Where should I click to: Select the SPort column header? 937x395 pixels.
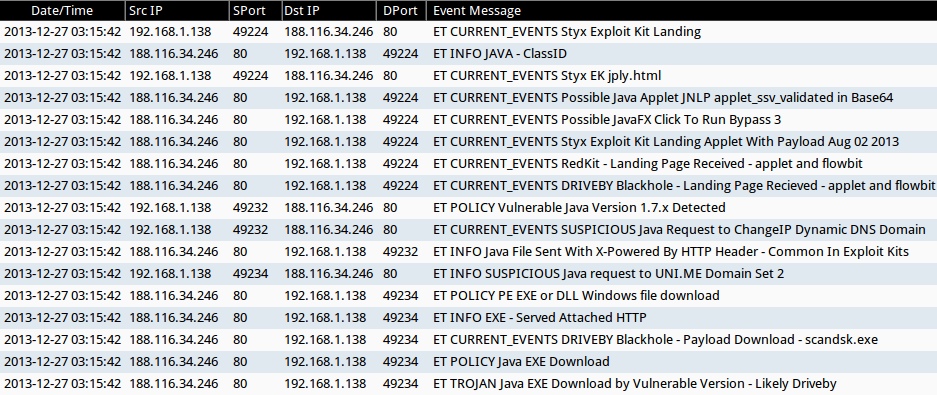255,11
